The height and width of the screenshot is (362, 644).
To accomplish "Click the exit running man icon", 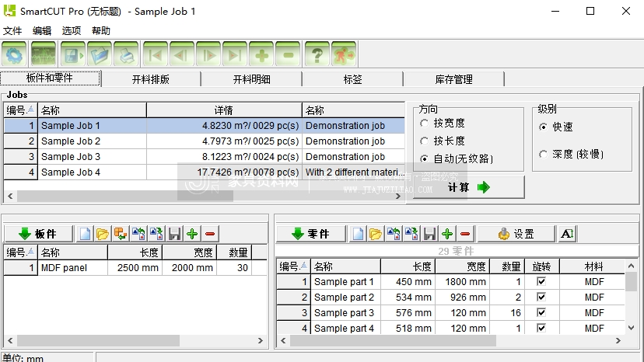I will coord(344,54).
